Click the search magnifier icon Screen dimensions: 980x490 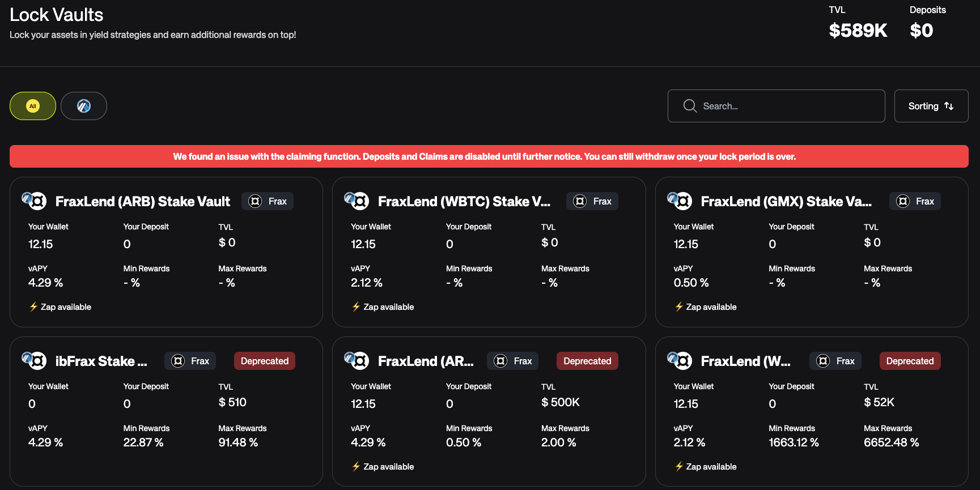(x=689, y=106)
